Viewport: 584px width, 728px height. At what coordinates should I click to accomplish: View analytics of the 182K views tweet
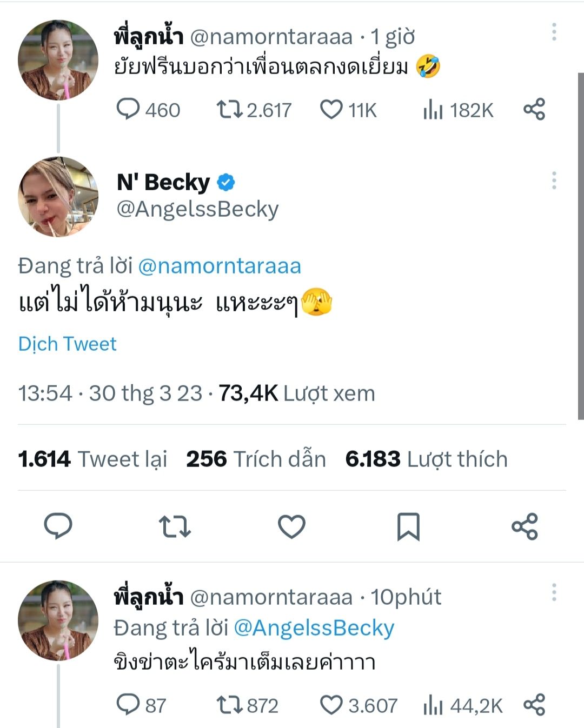point(433,110)
